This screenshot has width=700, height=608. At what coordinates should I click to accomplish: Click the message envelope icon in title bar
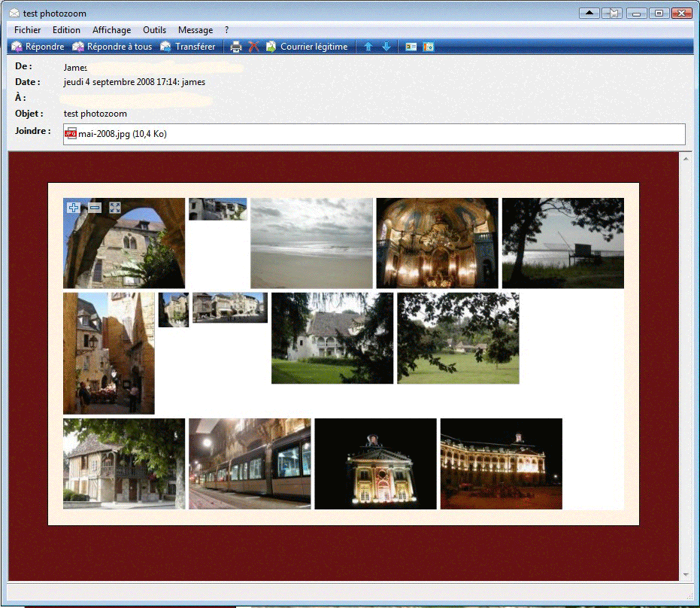pyautogui.click(x=14, y=13)
